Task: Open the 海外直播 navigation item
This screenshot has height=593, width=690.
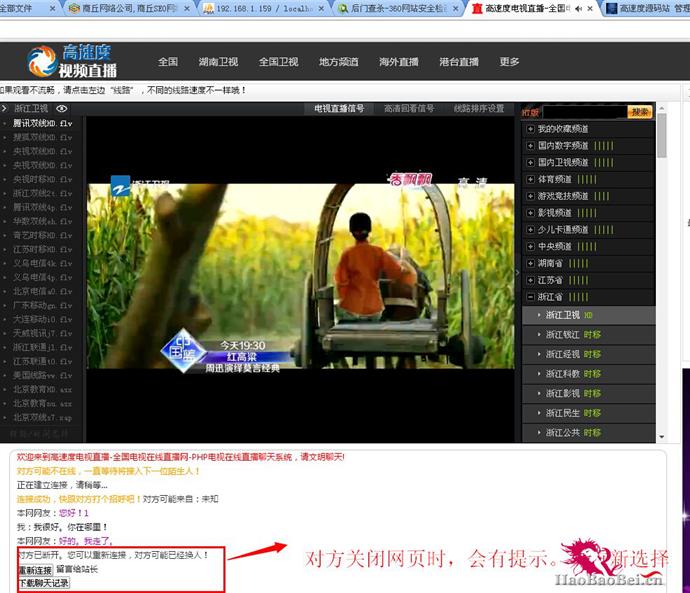Action: pyautogui.click(x=399, y=62)
